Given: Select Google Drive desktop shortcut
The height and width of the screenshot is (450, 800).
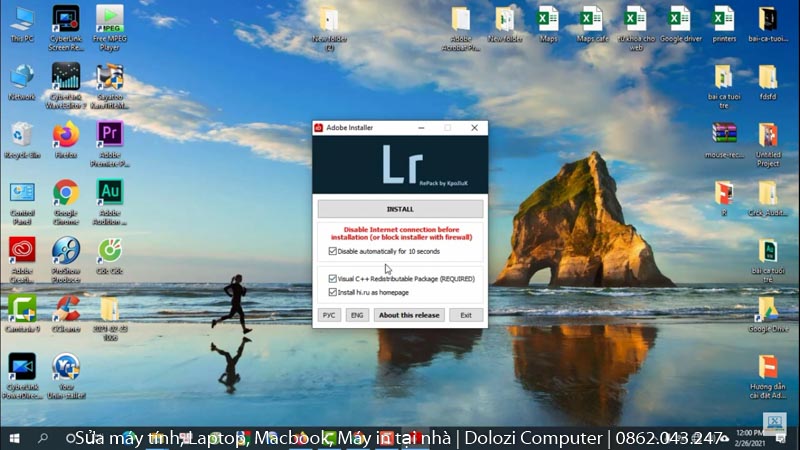Looking at the screenshot, I should 768,315.
